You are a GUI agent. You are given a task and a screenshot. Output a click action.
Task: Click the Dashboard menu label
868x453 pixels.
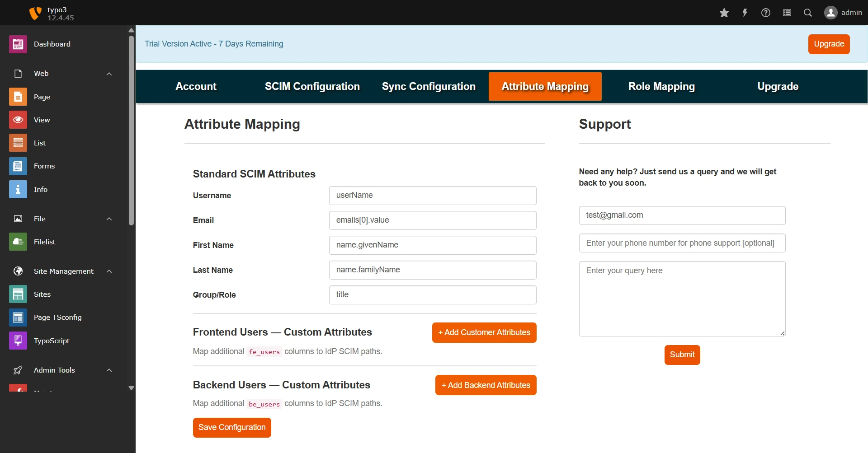click(x=52, y=44)
